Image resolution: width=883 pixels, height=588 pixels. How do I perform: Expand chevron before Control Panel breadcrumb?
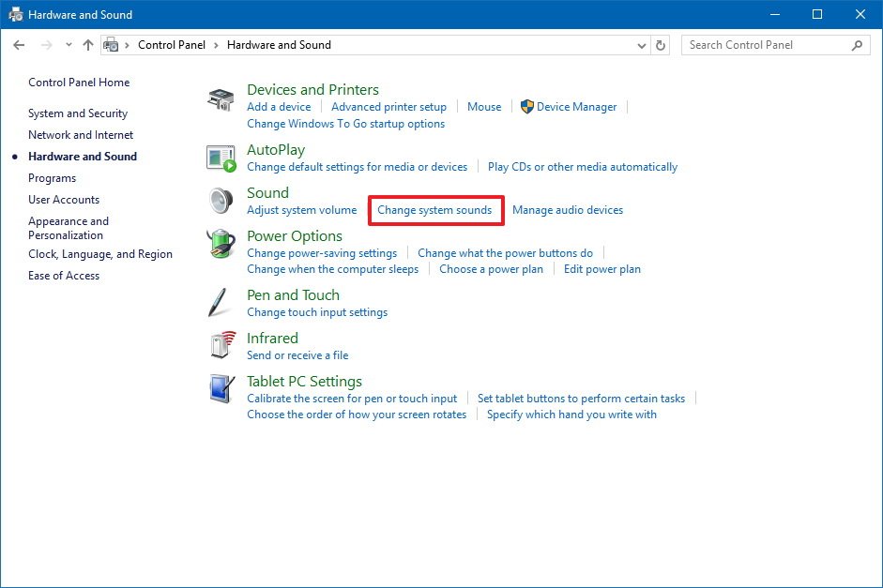click(128, 45)
